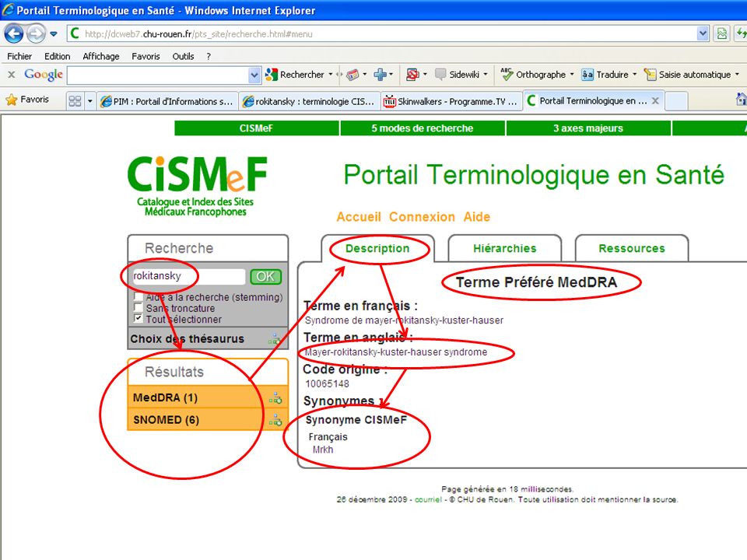Expand the address bar history dropdown
The image size is (747, 560).
702,33
